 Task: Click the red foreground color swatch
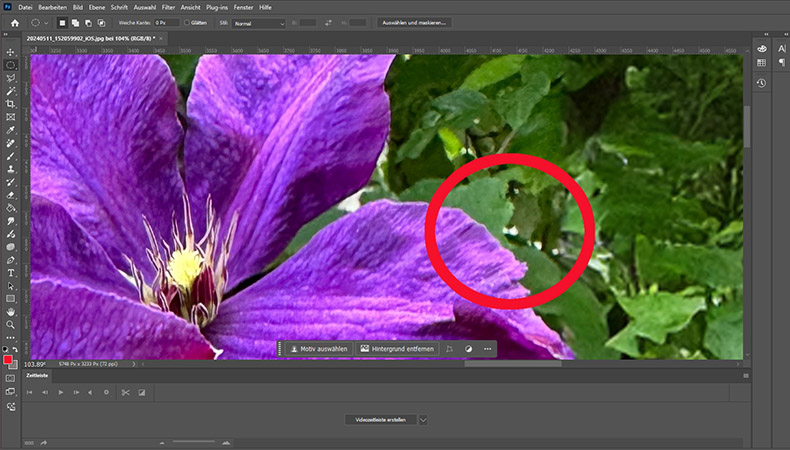tap(8, 360)
